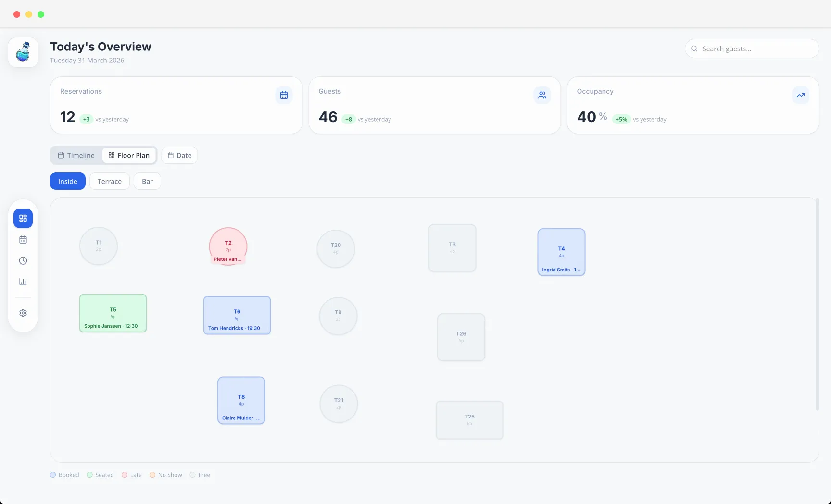Click the Occupancy trend arrow icon
Image resolution: width=831 pixels, height=504 pixels.
pyautogui.click(x=800, y=95)
